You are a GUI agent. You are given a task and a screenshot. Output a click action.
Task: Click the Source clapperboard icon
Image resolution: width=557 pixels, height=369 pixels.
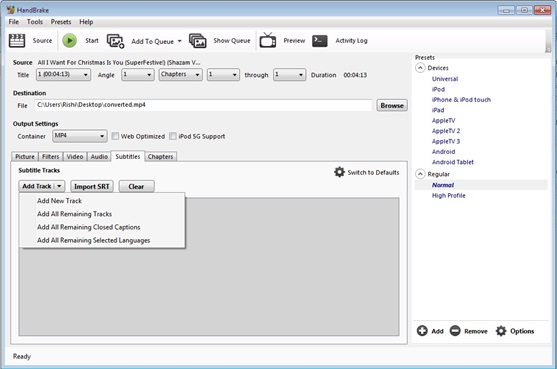(17, 40)
